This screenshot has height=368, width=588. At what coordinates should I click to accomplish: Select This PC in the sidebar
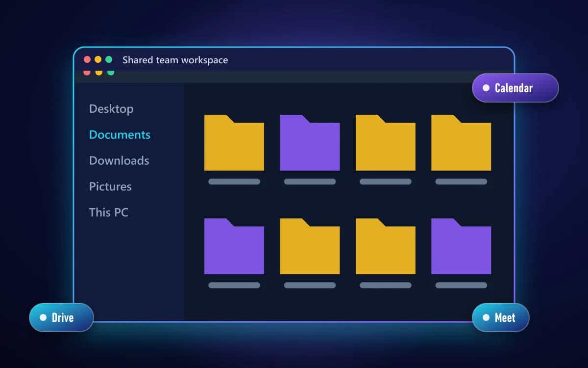coord(109,212)
